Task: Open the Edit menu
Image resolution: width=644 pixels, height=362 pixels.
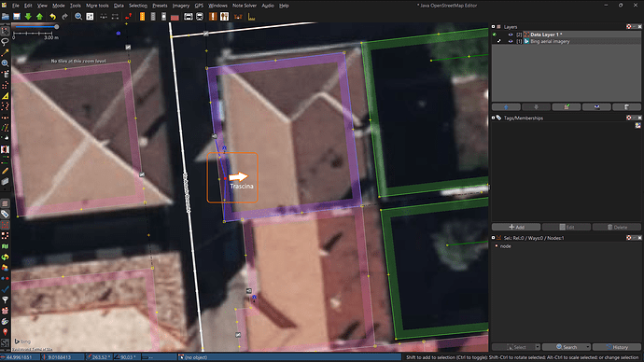Action: click(28, 6)
